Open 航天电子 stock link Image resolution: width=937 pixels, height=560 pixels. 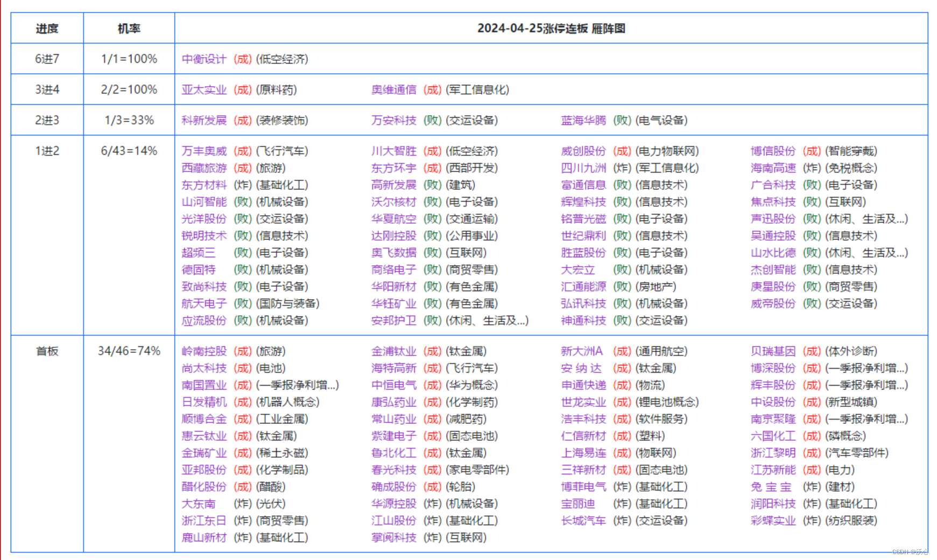204,303
